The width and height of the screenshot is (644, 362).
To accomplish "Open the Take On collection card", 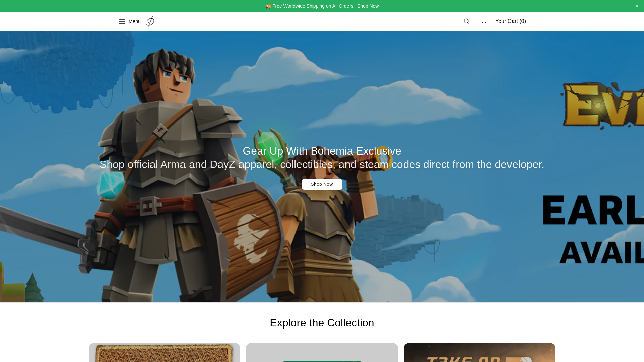I will click(479, 352).
